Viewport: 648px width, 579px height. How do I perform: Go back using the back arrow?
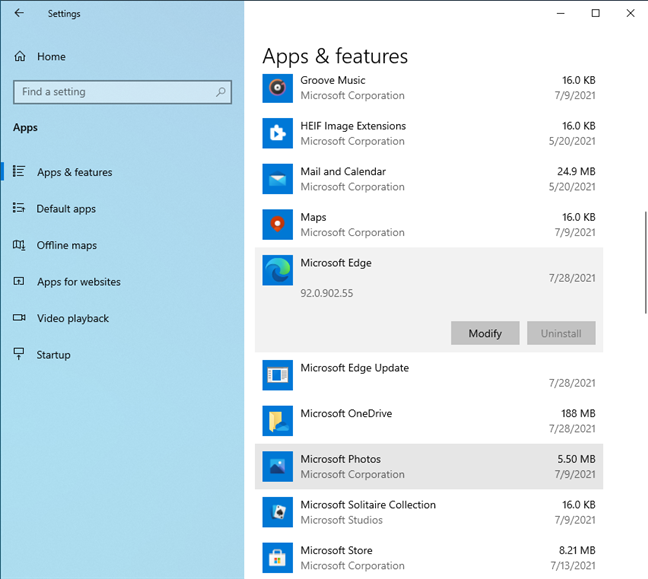[19, 14]
